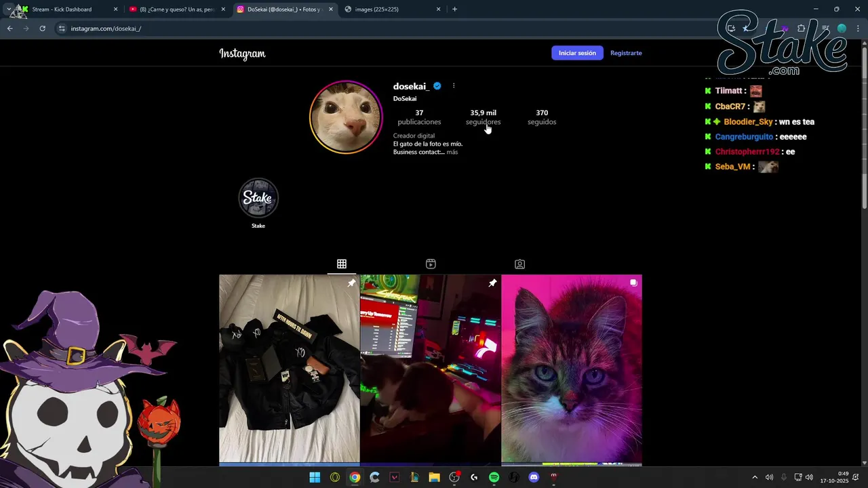Close the DoSekai Instagram tab
This screenshot has width=868, height=488.
330,9
